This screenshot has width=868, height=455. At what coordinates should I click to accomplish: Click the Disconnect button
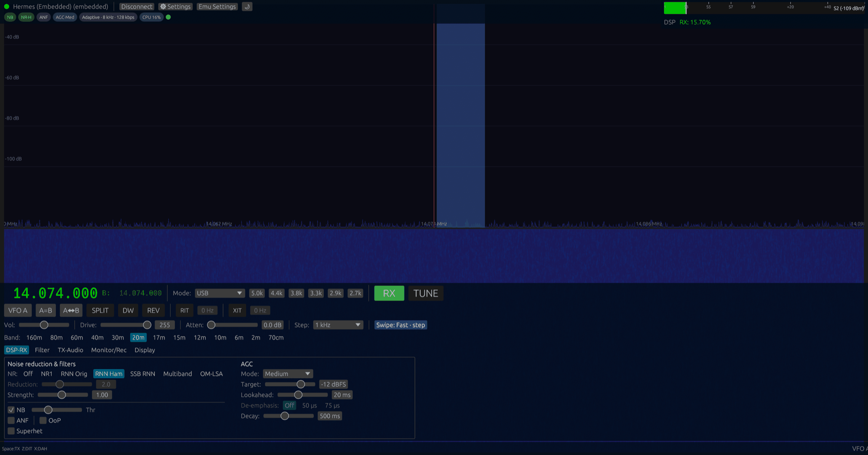(x=137, y=7)
